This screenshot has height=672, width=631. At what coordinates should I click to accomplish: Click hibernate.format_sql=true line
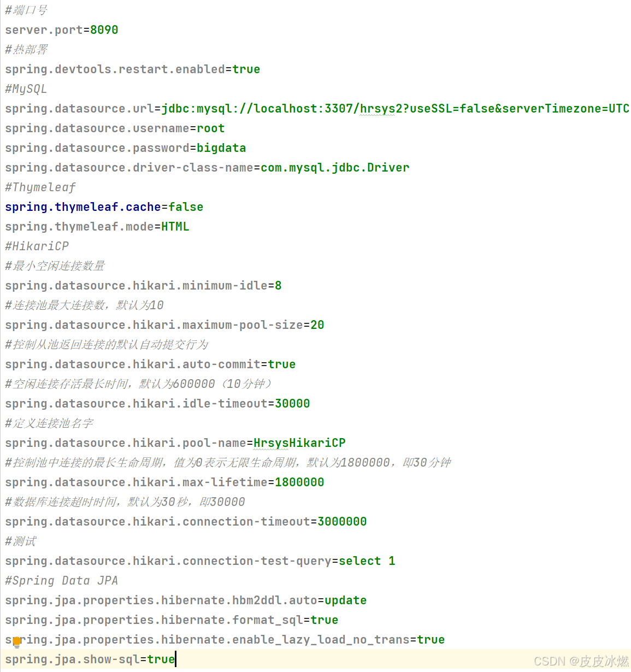(172, 620)
